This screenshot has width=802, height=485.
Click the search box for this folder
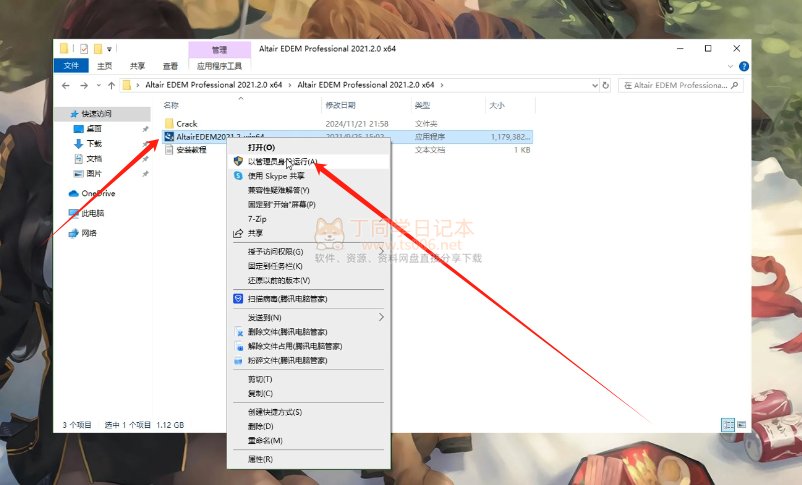[680, 85]
